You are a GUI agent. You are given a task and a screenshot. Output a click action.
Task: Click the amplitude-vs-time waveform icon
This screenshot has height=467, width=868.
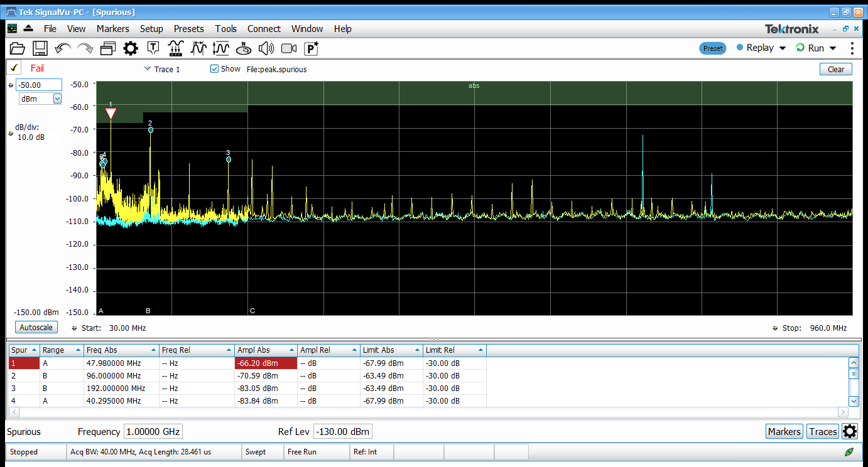[x=220, y=48]
